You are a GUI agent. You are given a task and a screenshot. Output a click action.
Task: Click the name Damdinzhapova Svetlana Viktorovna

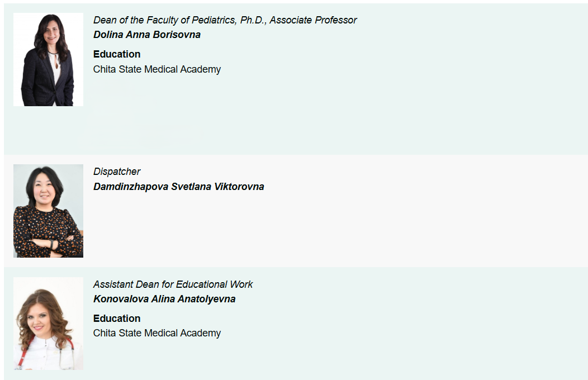click(178, 187)
